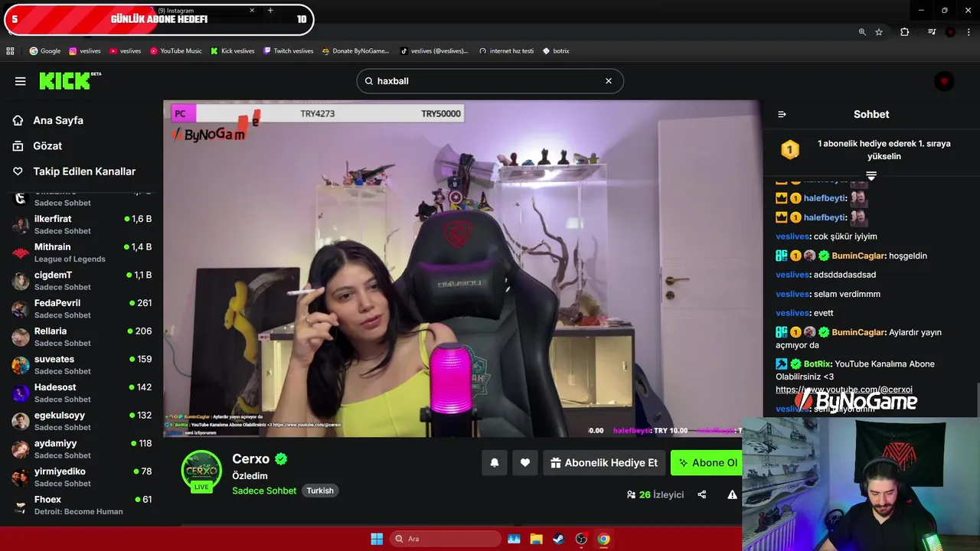Viewport: 980px width, 551px height.
Task: Open a new browser tab
Action: point(270,11)
